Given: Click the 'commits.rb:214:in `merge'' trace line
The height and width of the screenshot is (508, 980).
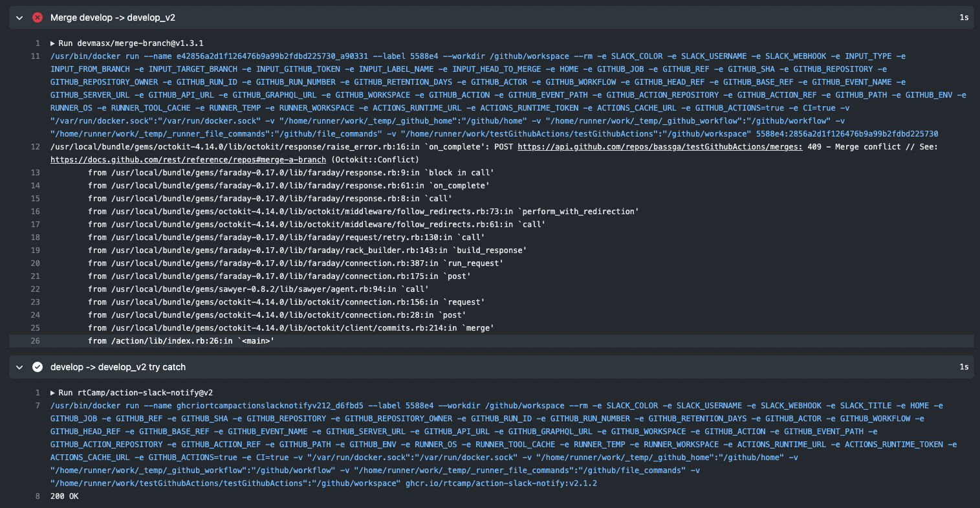Looking at the screenshot, I should click(x=291, y=328).
